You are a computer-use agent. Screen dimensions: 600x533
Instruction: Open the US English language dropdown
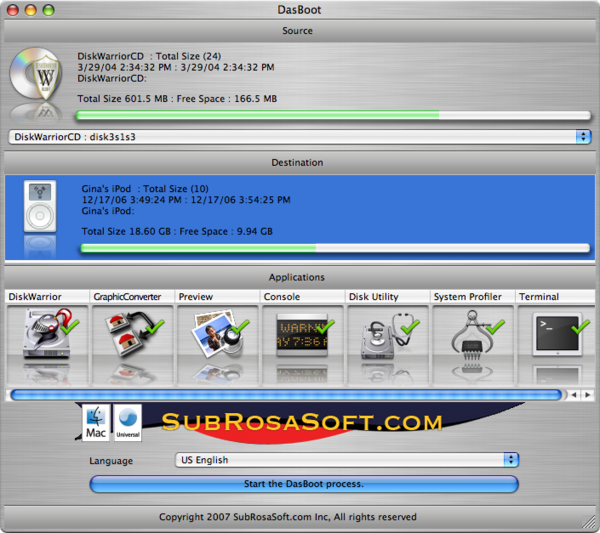pos(346,460)
